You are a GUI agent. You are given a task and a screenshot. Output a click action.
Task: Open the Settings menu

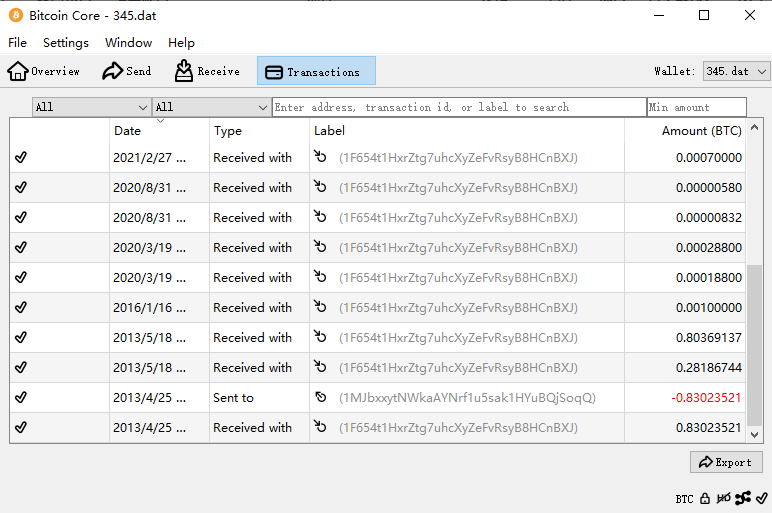tap(66, 43)
